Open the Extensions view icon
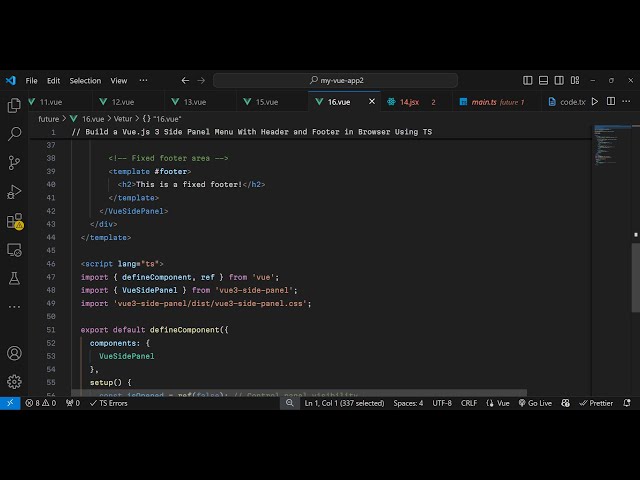The width and height of the screenshot is (640, 480). tap(14, 220)
